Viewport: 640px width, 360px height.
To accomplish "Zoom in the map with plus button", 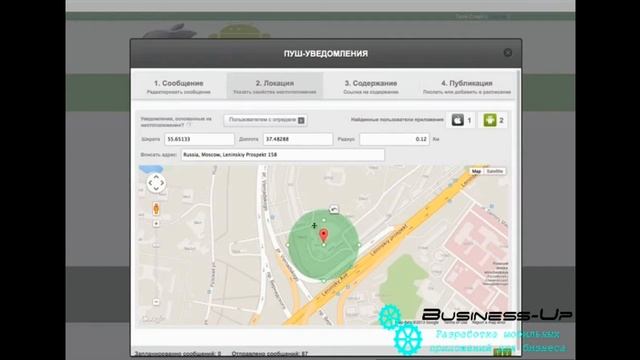I will (x=156, y=224).
